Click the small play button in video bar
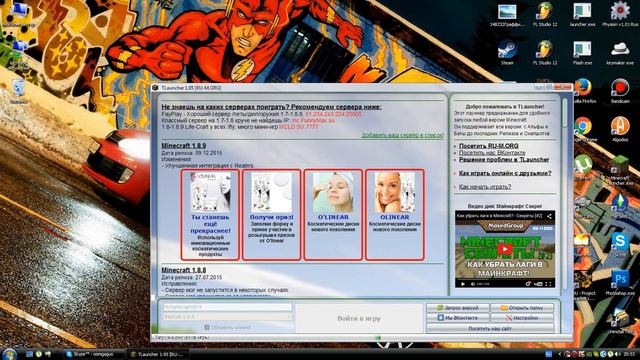Viewport: 640px width, 360px height. [x=462, y=284]
